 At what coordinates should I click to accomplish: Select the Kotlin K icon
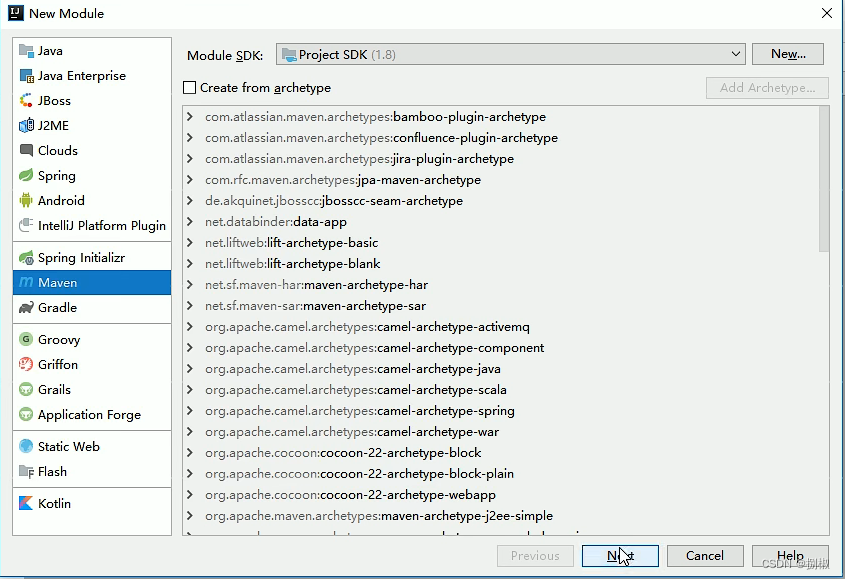(x=26, y=504)
